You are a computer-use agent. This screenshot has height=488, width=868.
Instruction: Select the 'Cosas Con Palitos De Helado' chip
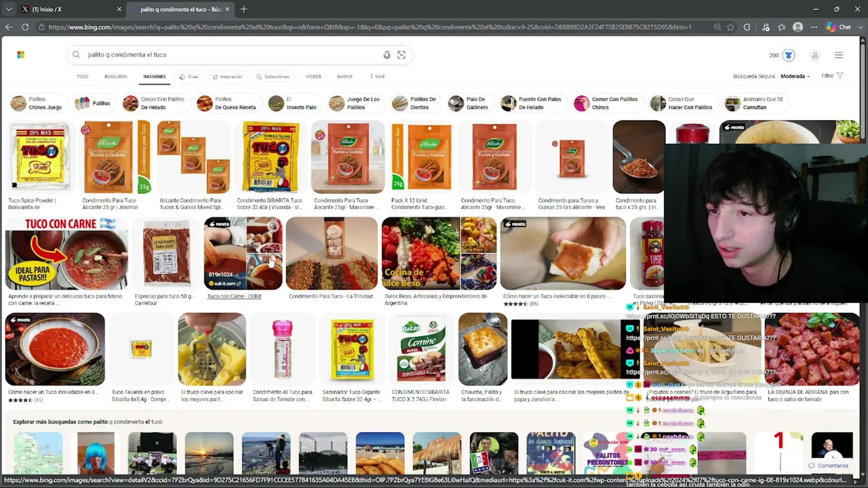click(154, 103)
